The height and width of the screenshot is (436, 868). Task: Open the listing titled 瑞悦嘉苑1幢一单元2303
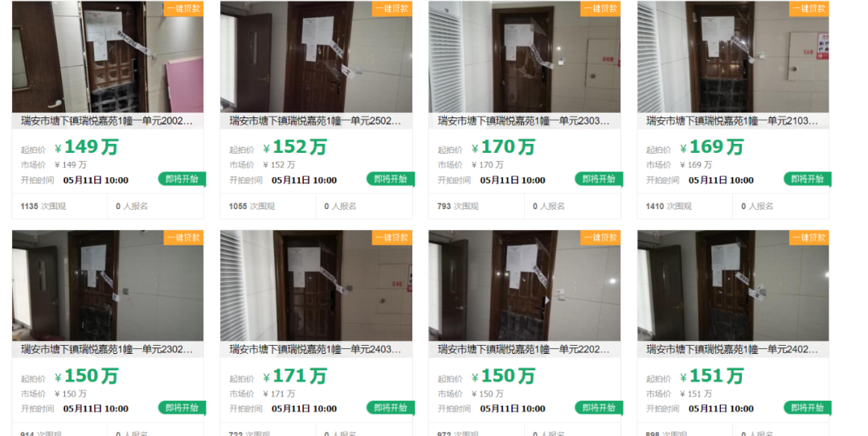(x=524, y=121)
